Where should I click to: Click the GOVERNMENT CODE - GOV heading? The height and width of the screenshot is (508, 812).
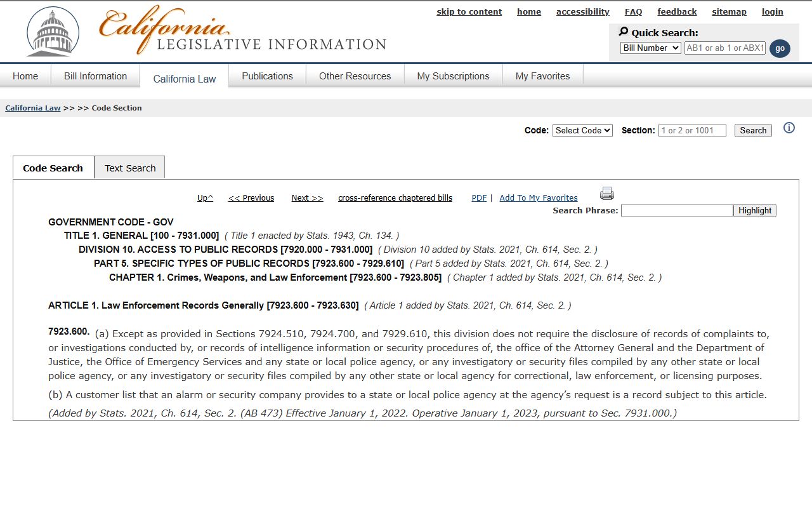pos(111,222)
